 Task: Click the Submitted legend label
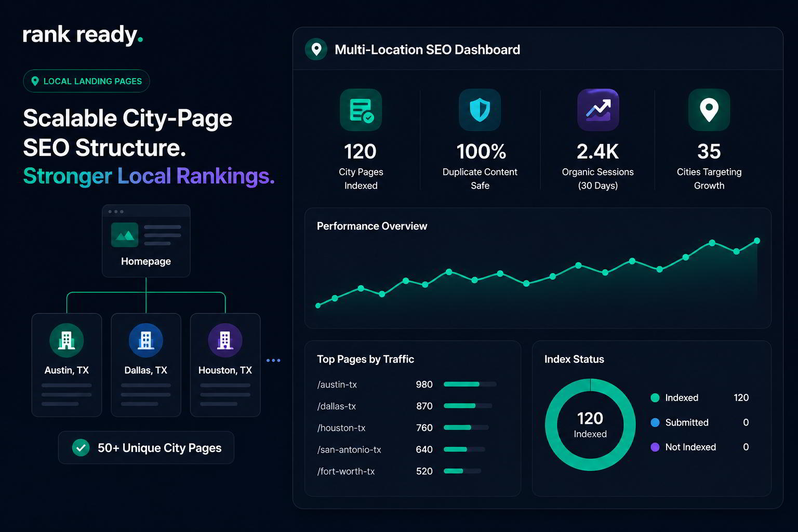pyautogui.click(x=687, y=422)
